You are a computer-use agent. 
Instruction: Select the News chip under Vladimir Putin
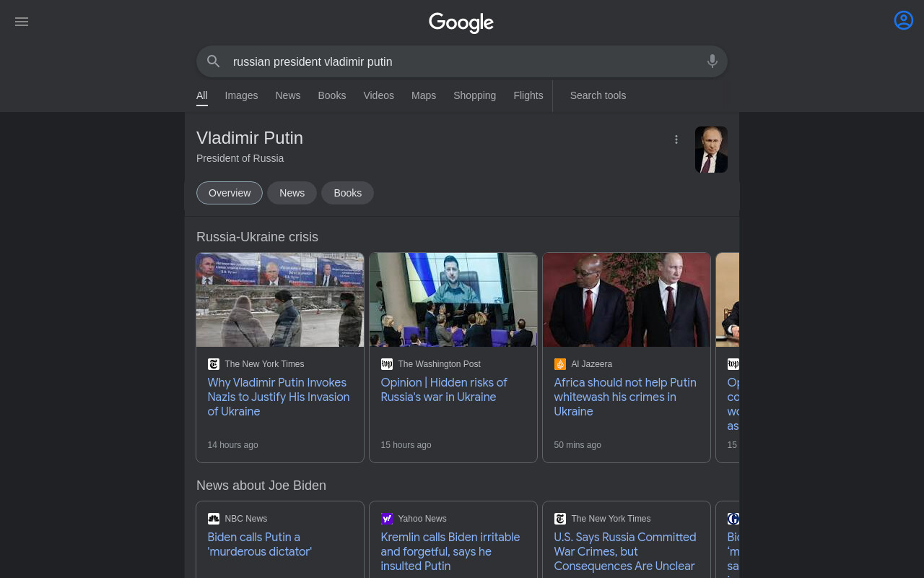(x=292, y=193)
